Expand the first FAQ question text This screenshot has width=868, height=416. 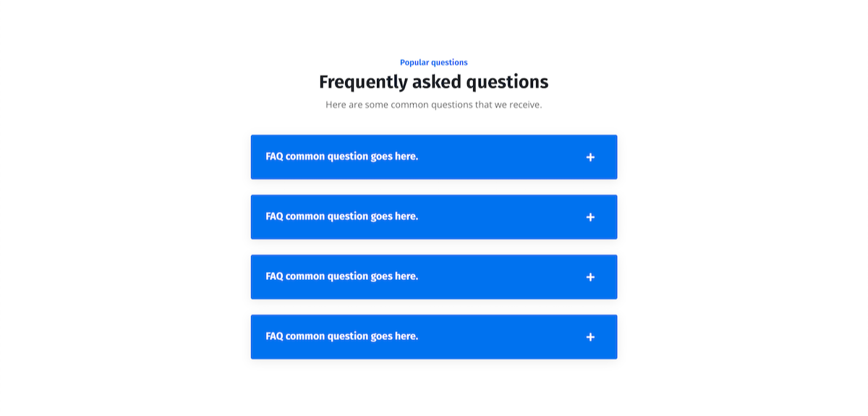341,156
